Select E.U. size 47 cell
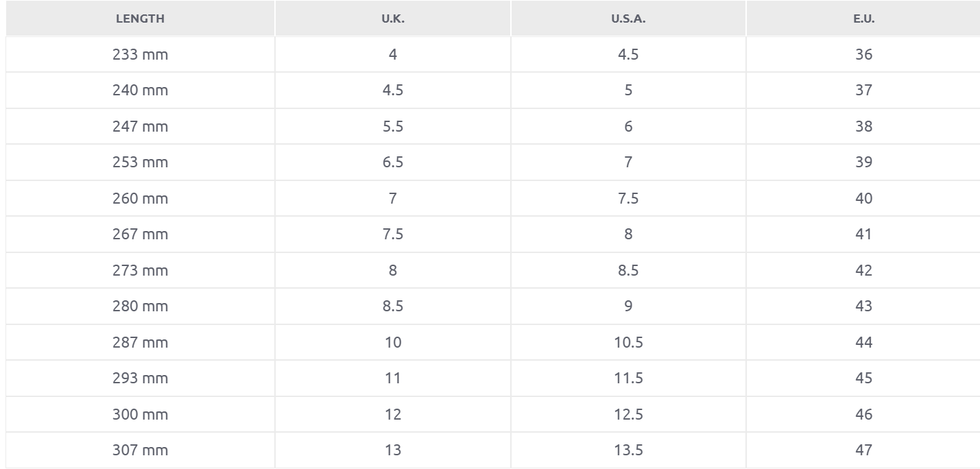The width and height of the screenshot is (980, 469). tap(864, 450)
